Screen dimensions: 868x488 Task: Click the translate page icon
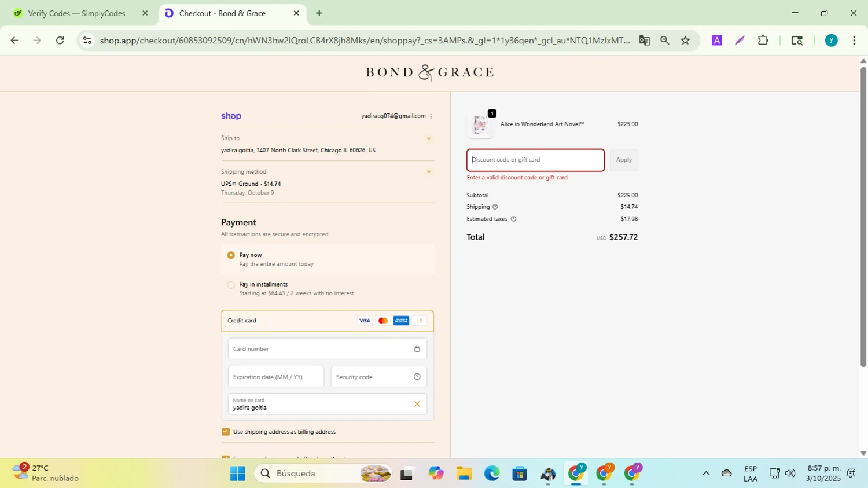(x=644, y=41)
